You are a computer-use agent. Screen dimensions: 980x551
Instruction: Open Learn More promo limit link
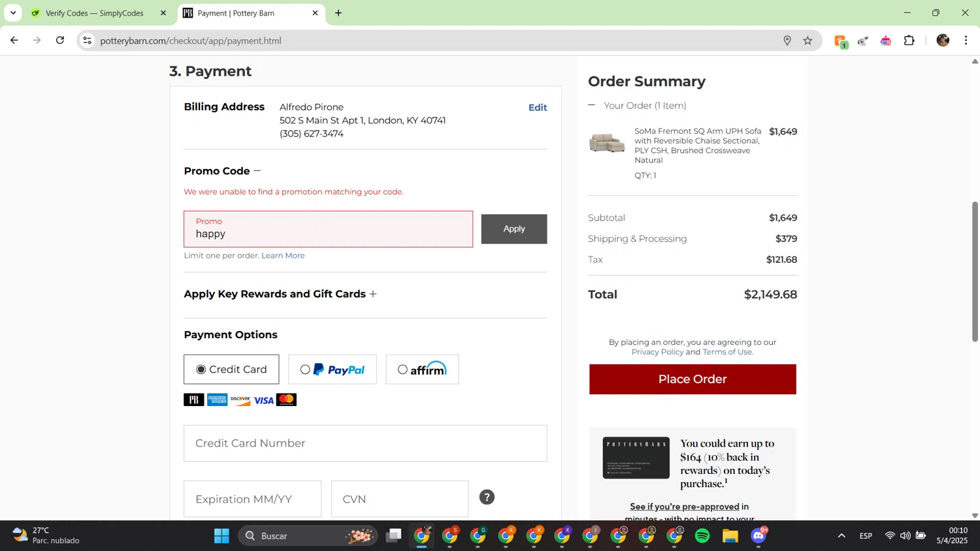pos(283,255)
